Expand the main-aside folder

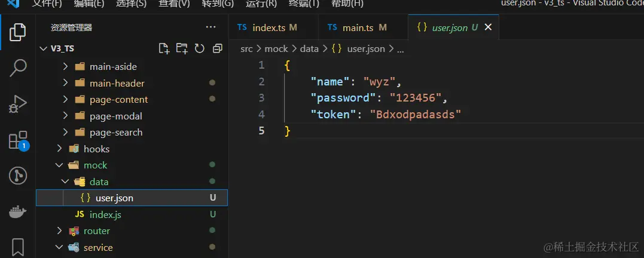coord(113,67)
